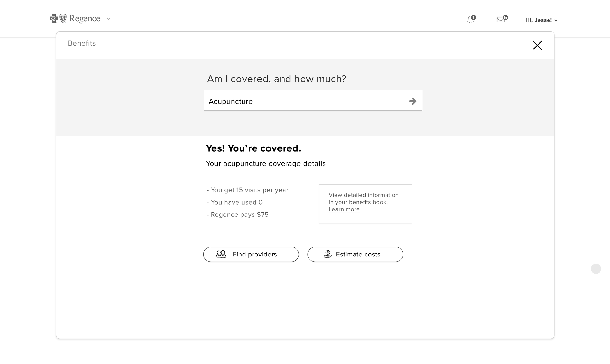Click the unread messages badge showing 5
Image resolution: width=610 pixels, height=364 pixels.
505,17
